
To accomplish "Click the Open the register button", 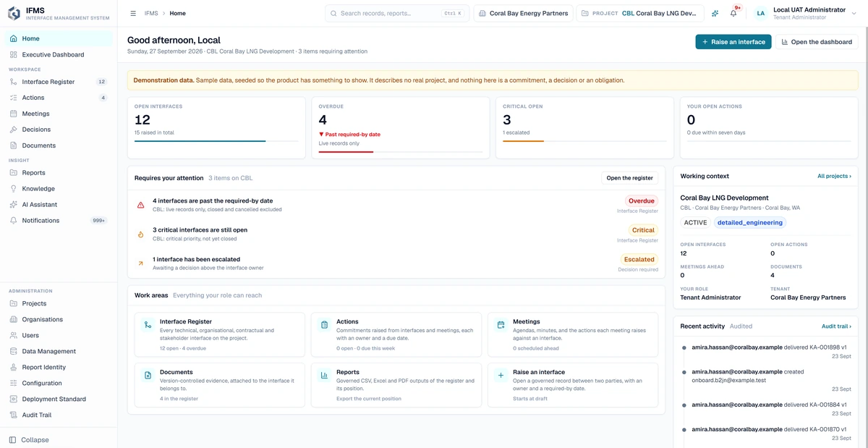I will pyautogui.click(x=629, y=178).
